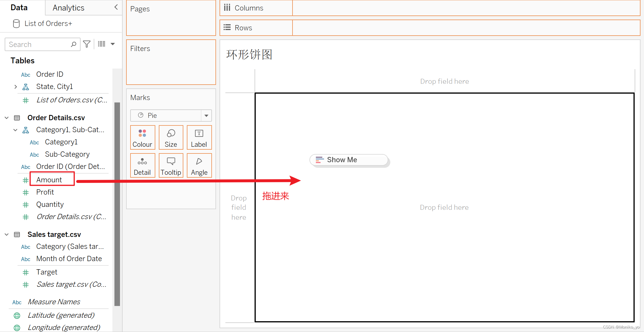Click the Angle marks button
The height and width of the screenshot is (332, 644).
coord(199,165)
